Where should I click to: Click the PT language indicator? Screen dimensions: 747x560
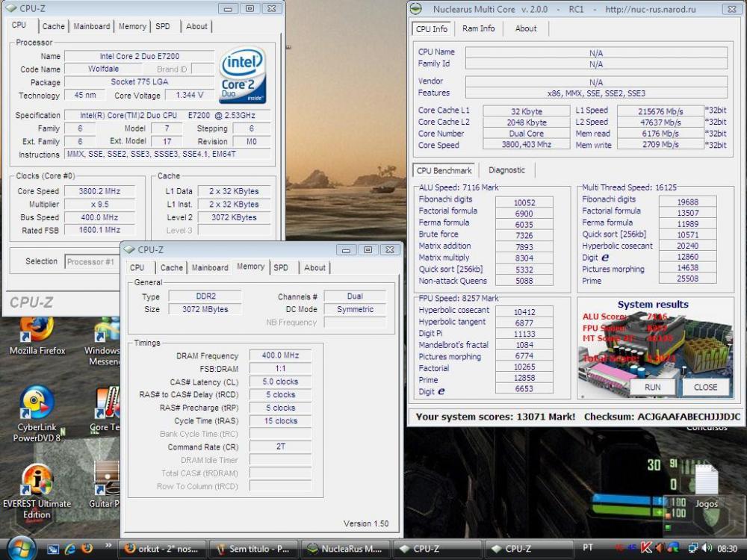(x=588, y=547)
